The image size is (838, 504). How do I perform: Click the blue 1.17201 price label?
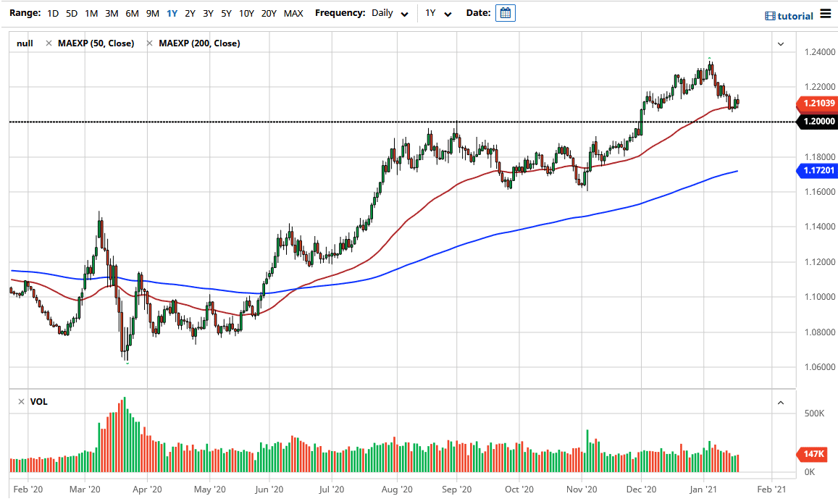817,170
